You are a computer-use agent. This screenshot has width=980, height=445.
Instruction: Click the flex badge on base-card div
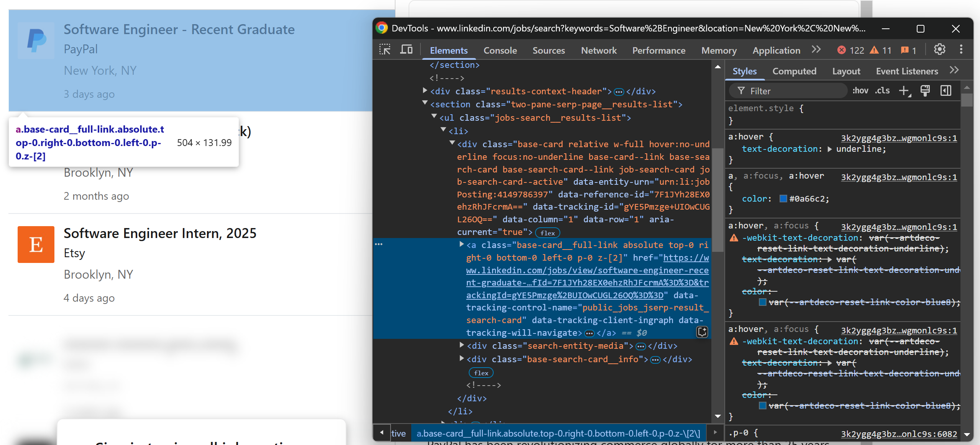[548, 233]
